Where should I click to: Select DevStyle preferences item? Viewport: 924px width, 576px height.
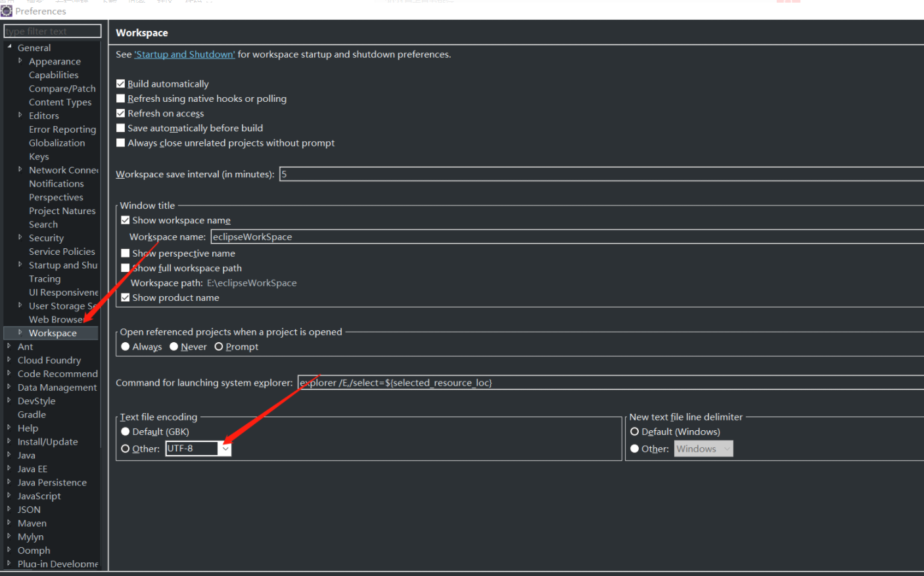pos(37,401)
